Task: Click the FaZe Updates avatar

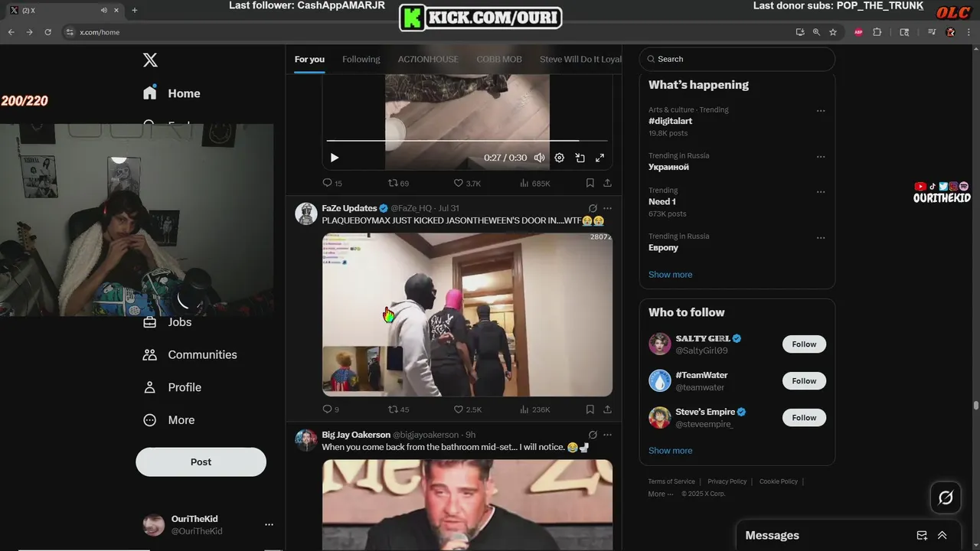Action: click(306, 214)
